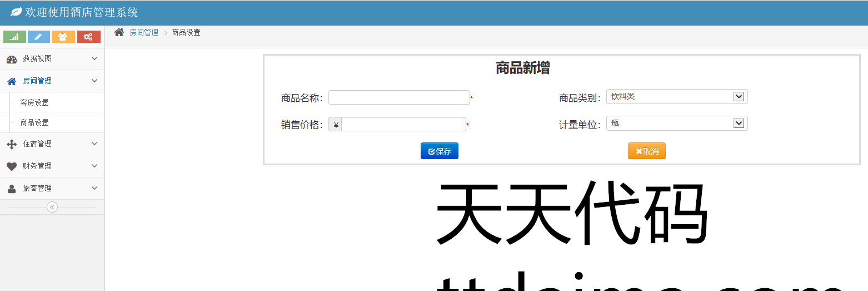Select 商品设置 in sidebar
Image resolution: width=868 pixels, height=291 pixels.
coord(34,122)
